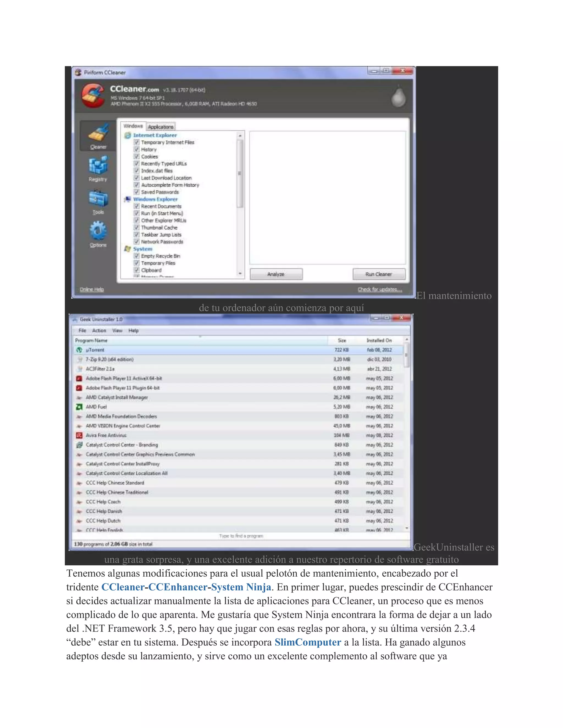Click the Type to find a program field
This screenshot has height=728, width=563.
point(241,536)
